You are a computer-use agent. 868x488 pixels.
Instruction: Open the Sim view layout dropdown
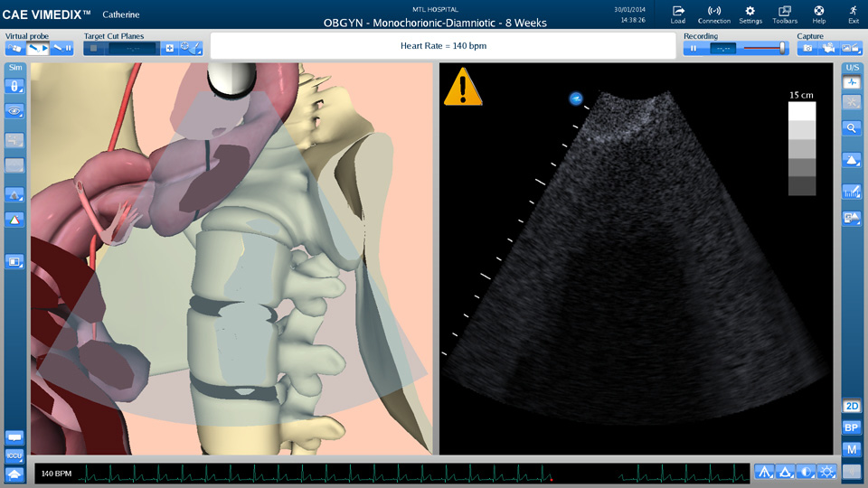15,261
